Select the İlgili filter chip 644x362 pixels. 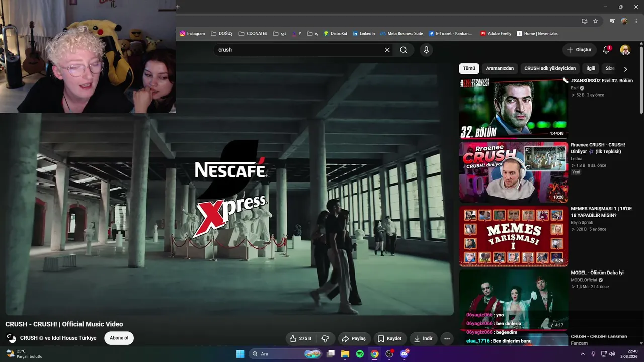591,68
